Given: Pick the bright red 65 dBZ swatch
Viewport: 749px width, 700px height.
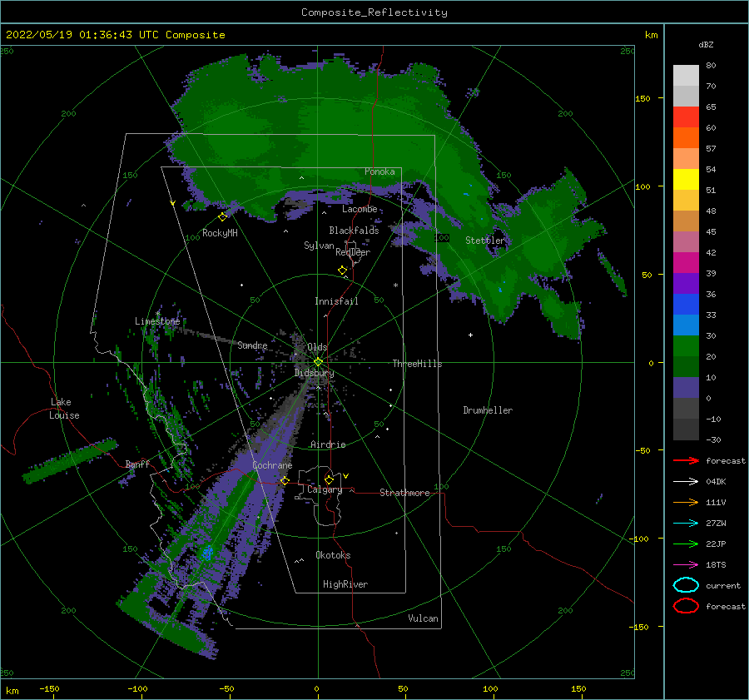Looking at the screenshot, I should [686, 117].
